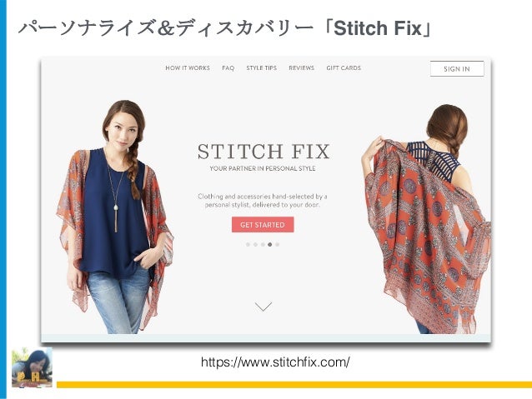The image size is (532, 399).
Task: Click the STITCH FIX logo heading
Action: click(x=263, y=152)
